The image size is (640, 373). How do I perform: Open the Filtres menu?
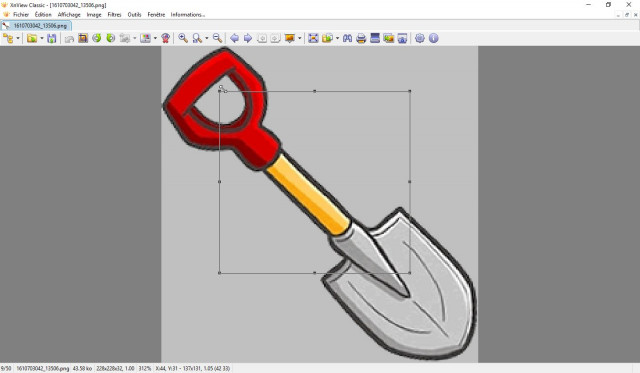(x=114, y=15)
